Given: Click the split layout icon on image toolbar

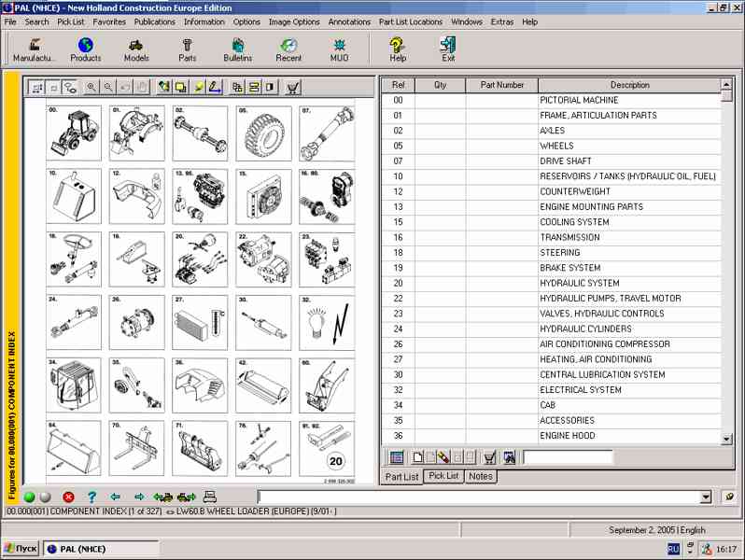Looking at the screenshot, I should tap(254, 87).
